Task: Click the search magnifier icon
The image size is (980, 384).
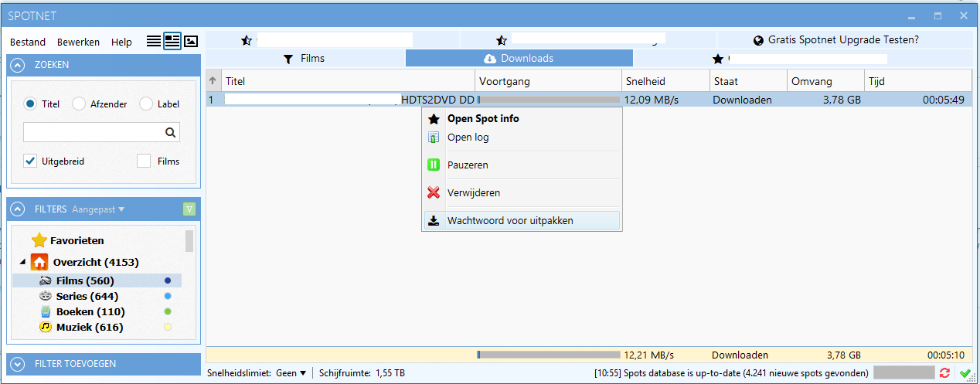Action: click(x=171, y=132)
